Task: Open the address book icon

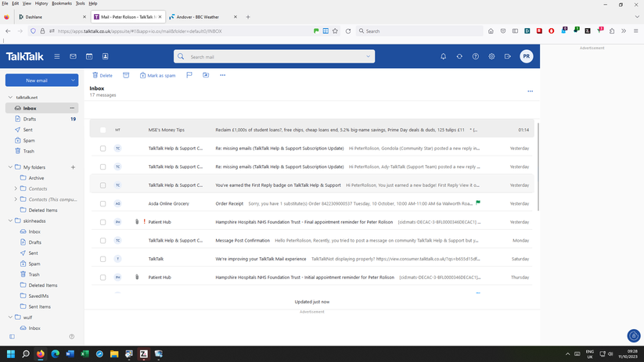Action: [106, 56]
